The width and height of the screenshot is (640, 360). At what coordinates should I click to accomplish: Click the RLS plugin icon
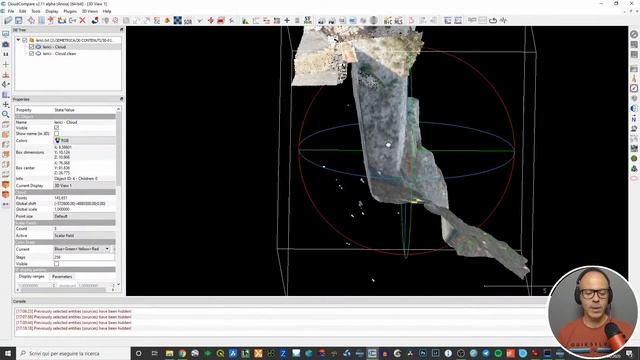point(399,20)
